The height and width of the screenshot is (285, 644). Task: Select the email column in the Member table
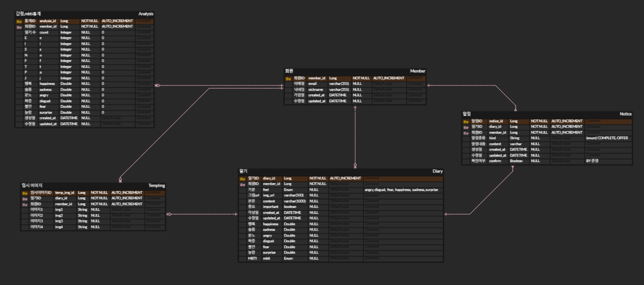click(x=312, y=84)
